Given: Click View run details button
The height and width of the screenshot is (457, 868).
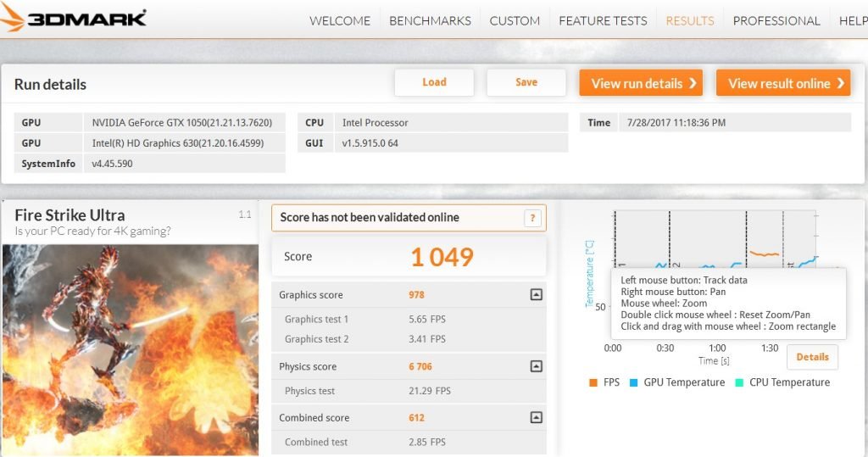Looking at the screenshot, I should 641,83.
